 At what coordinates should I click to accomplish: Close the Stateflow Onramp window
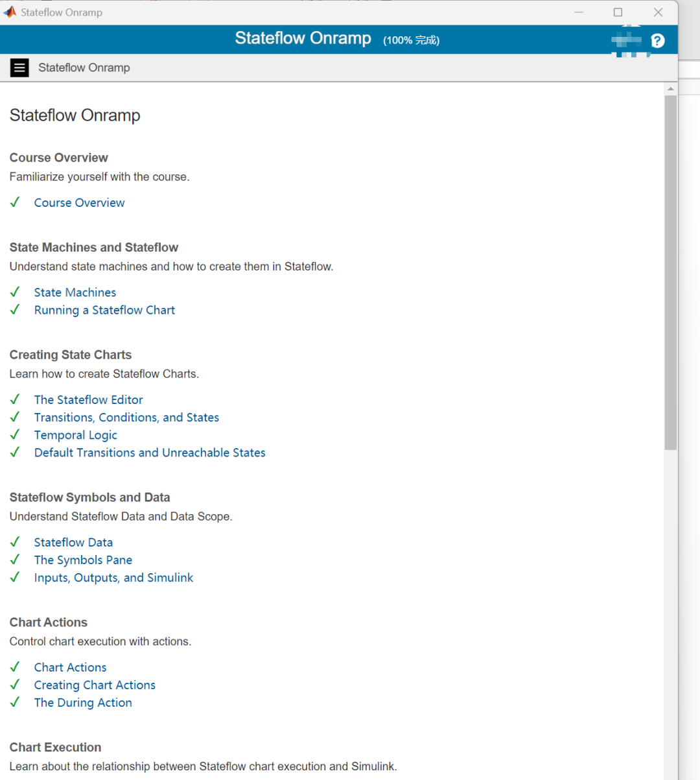(658, 12)
